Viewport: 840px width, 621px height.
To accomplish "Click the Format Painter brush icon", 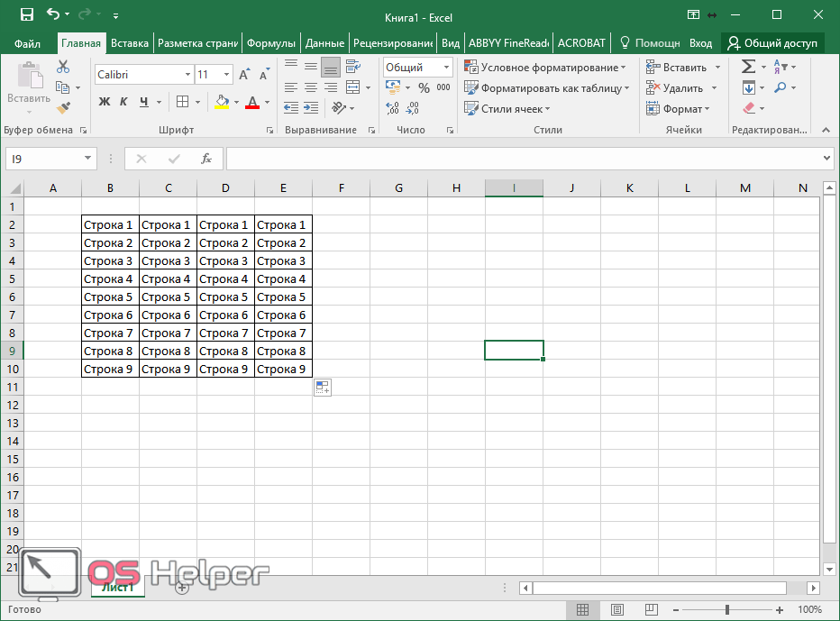I will [x=63, y=107].
